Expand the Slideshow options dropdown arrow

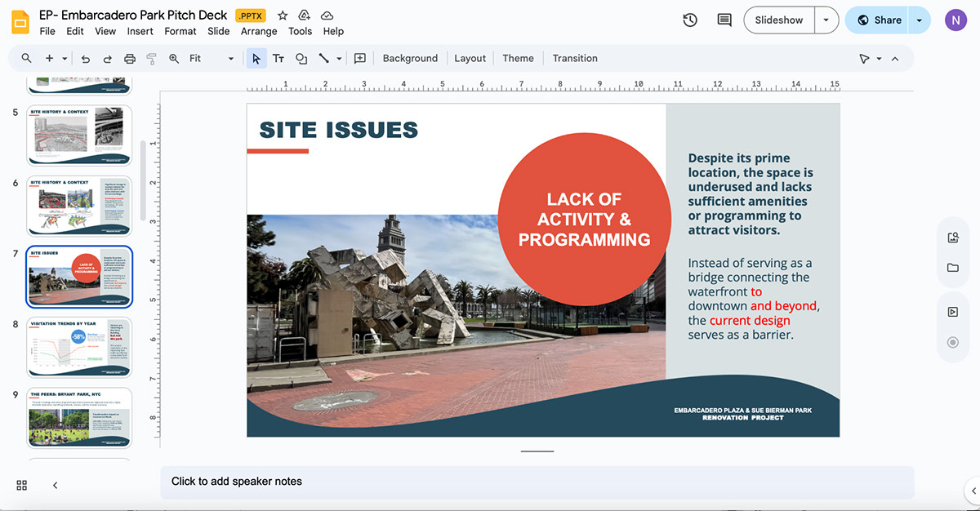pyautogui.click(x=826, y=20)
